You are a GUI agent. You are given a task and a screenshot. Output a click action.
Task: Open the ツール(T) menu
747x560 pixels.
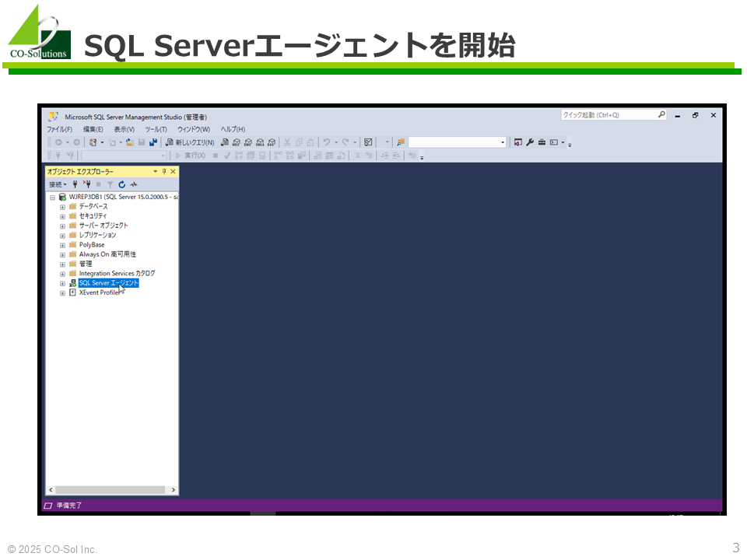156,130
